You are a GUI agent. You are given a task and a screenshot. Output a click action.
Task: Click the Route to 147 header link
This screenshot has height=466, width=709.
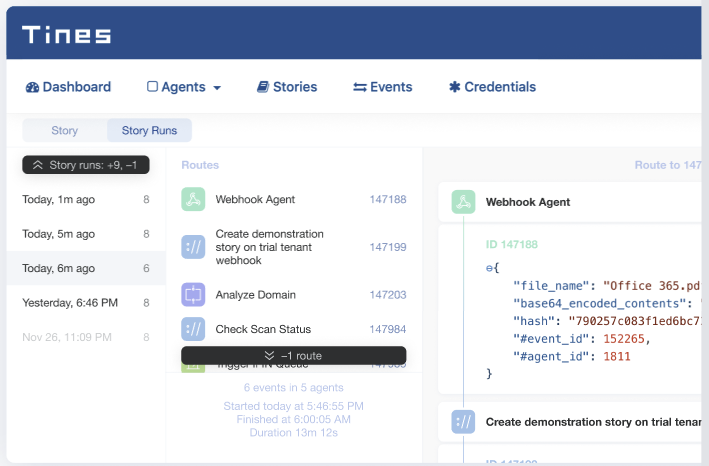pyautogui.click(x=668, y=165)
